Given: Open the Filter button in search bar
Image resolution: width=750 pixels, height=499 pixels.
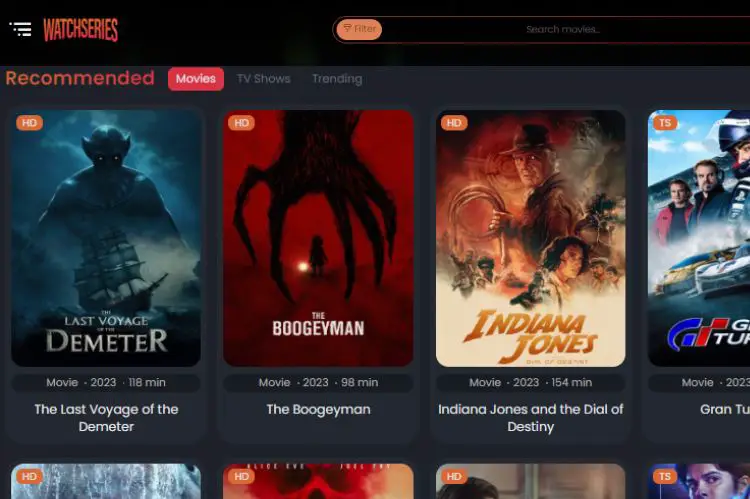Looking at the screenshot, I should click(x=359, y=29).
